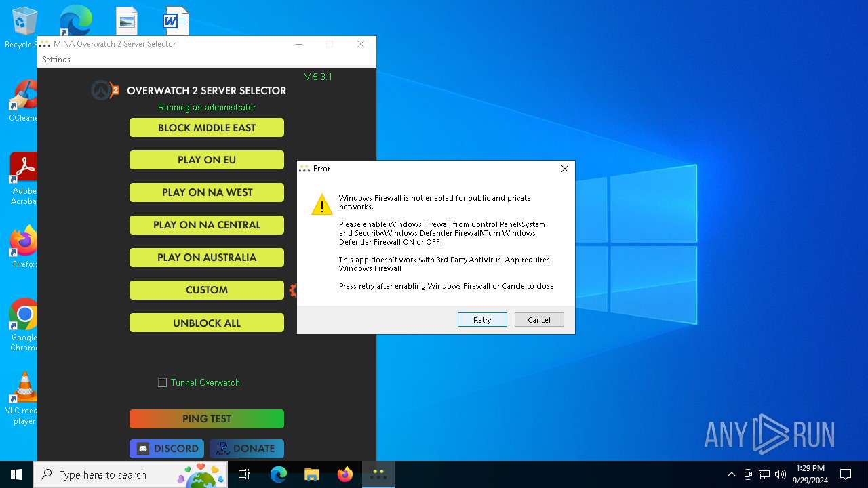The image size is (868, 488).
Task: Choose PLAY ON AUSTRALIA server
Action: coord(207,258)
